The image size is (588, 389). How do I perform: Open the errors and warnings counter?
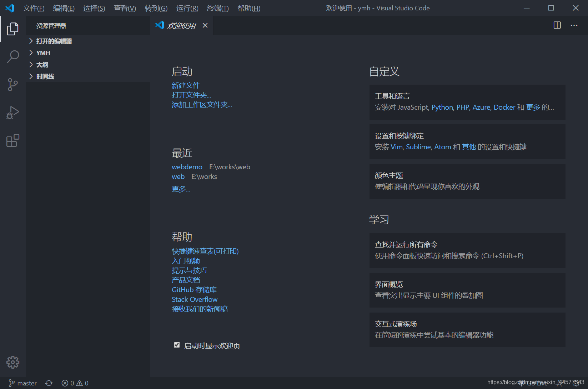click(x=75, y=383)
